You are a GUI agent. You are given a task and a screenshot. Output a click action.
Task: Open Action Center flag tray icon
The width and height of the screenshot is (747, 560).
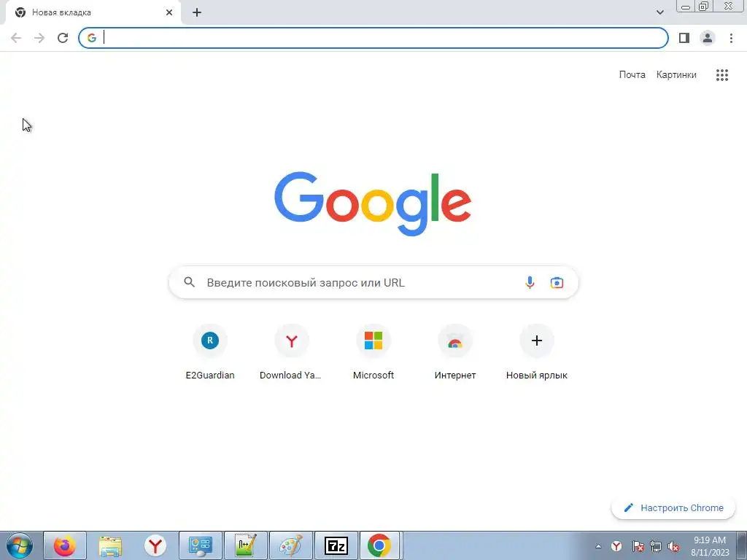(638, 546)
